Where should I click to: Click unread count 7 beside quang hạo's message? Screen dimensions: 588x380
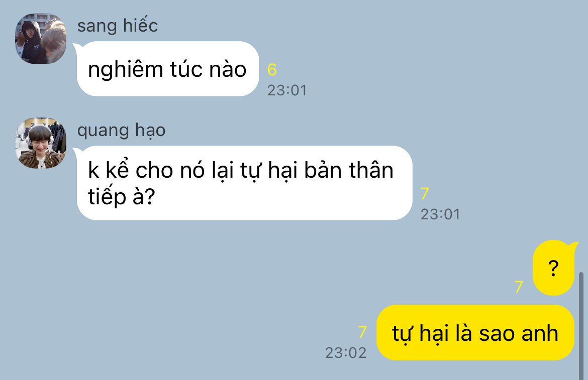425,194
